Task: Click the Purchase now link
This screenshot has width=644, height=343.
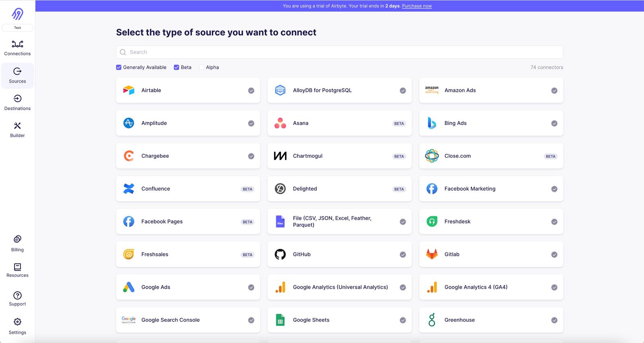Action: point(417,6)
